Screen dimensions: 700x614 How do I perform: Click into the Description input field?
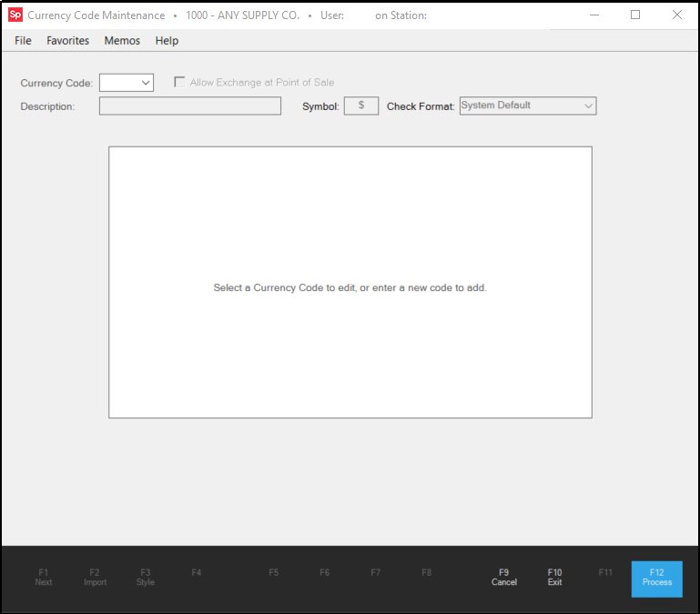(x=190, y=106)
